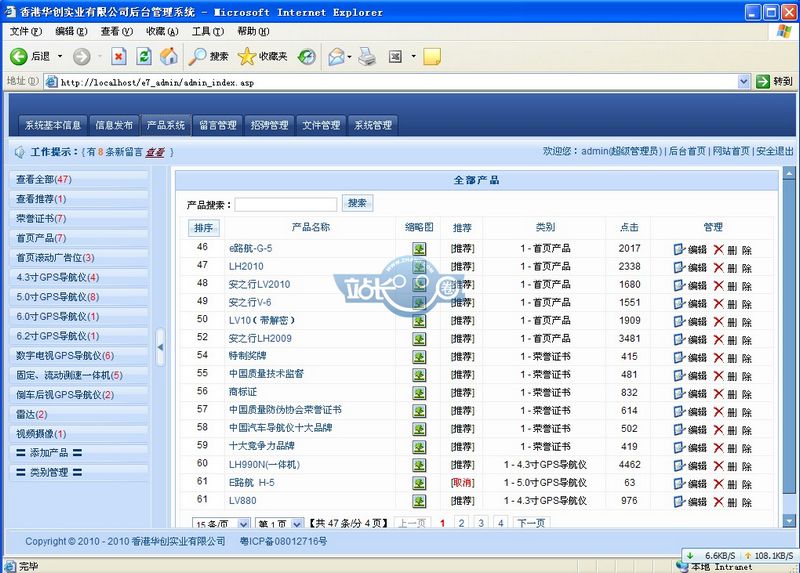Open the Mail icon dropdown arrow
The image size is (800, 573).
pos(349,56)
